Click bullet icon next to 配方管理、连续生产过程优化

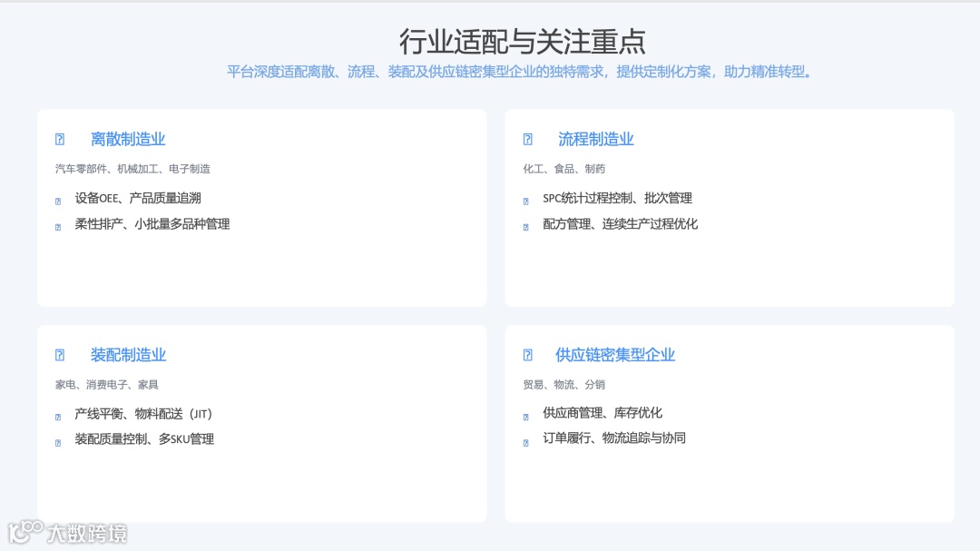click(526, 227)
